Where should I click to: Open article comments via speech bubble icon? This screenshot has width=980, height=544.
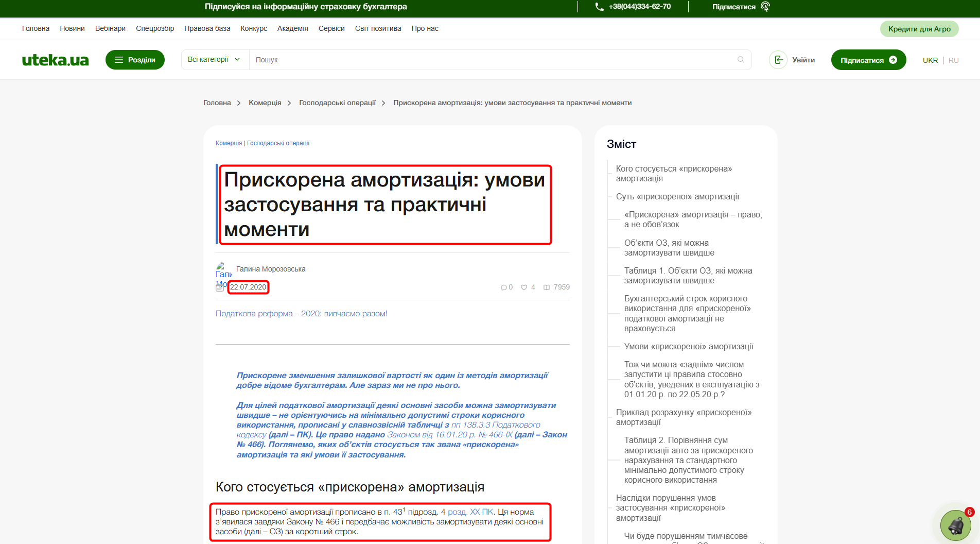(503, 287)
